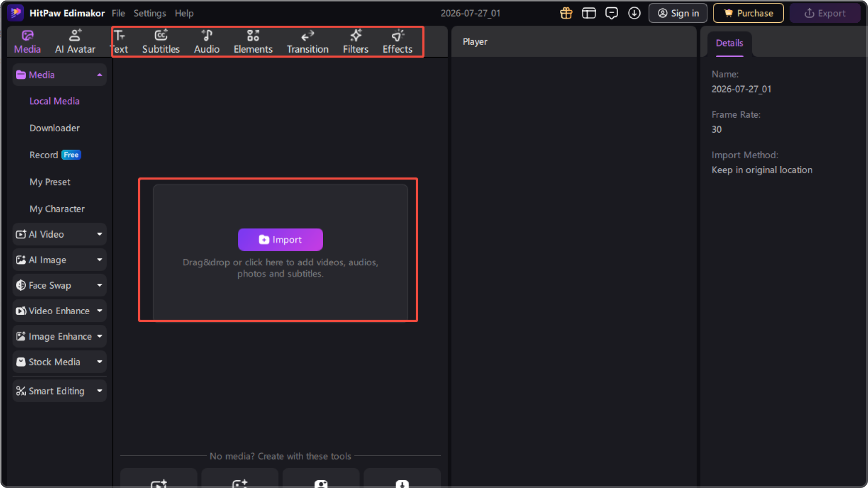Viewport: 868px width, 488px height.
Task: Open the Filters sparkle icon
Action: pyautogui.click(x=356, y=35)
